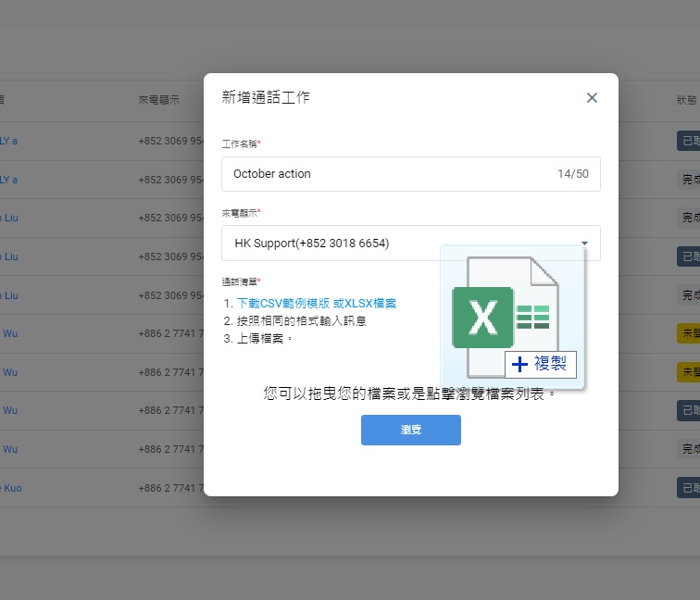
Task: Click the Kuo row's +886 2 7741 number
Action: click(x=170, y=488)
